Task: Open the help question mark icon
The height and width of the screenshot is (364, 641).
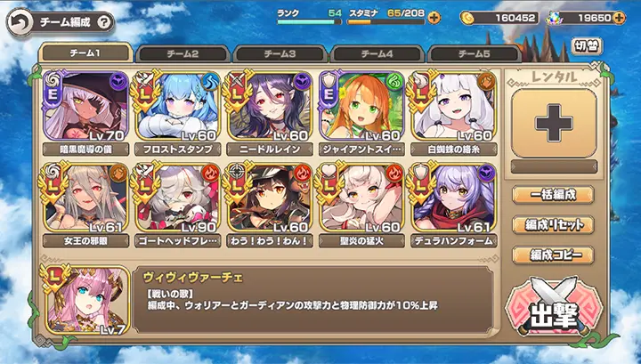Action: [103, 22]
